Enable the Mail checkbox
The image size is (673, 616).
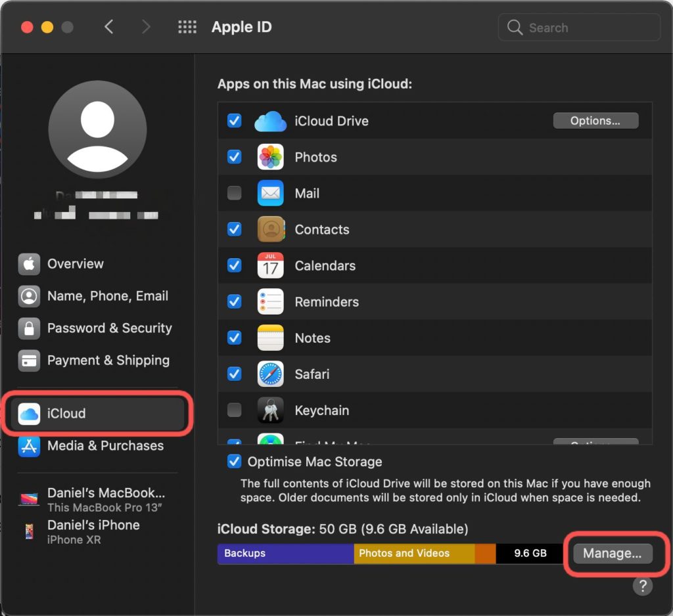point(235,193)
